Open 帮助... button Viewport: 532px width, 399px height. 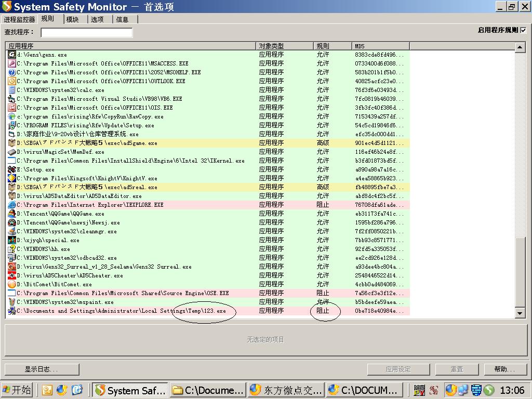click(505, 369)
